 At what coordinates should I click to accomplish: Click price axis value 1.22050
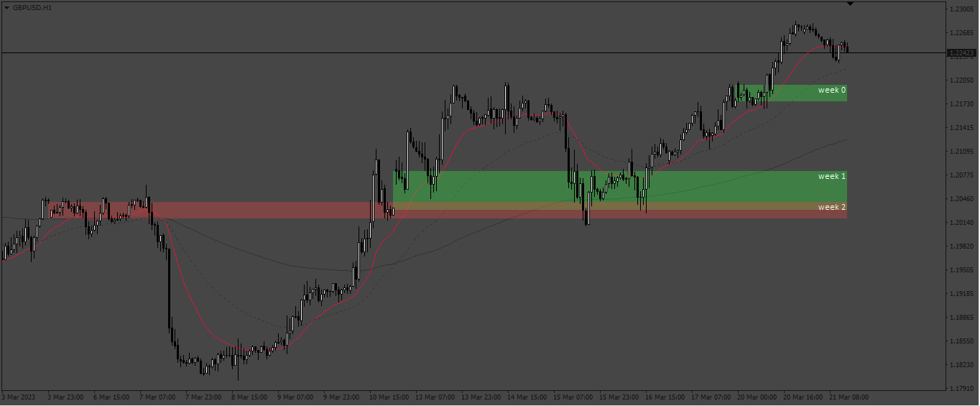(x=961, y=80)
